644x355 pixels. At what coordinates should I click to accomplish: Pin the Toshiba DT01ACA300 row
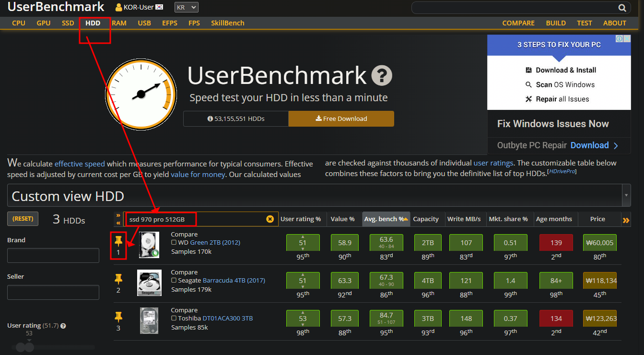118,317
